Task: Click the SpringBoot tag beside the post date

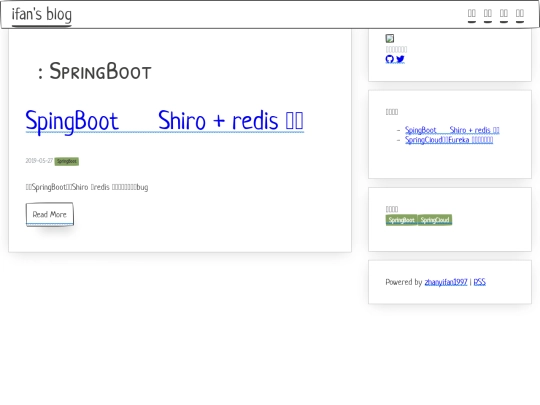Action: point(67,161)
